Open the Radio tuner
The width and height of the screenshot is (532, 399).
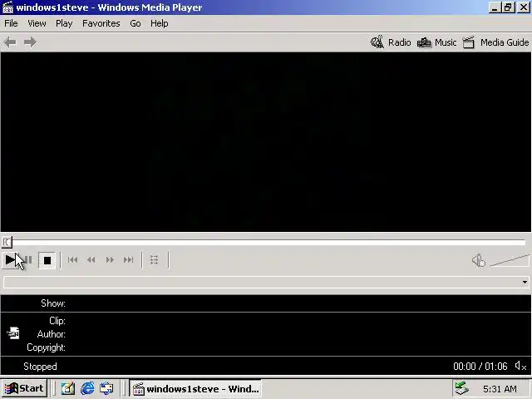tap(391, 42)
